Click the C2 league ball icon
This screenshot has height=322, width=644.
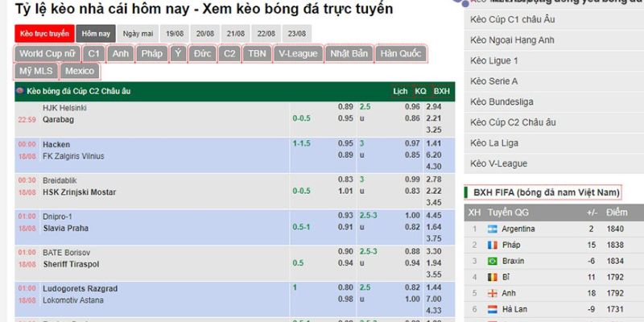click(19, 91)
